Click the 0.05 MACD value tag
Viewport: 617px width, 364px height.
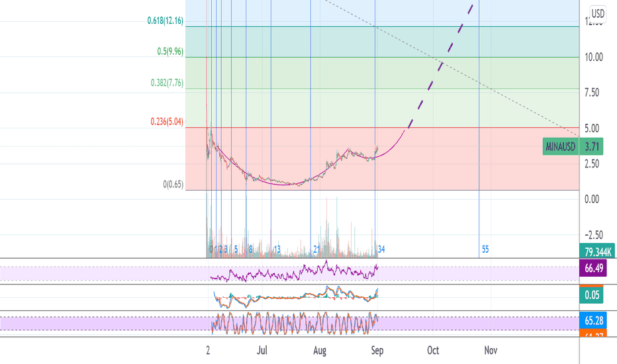(x=591, y=295)
